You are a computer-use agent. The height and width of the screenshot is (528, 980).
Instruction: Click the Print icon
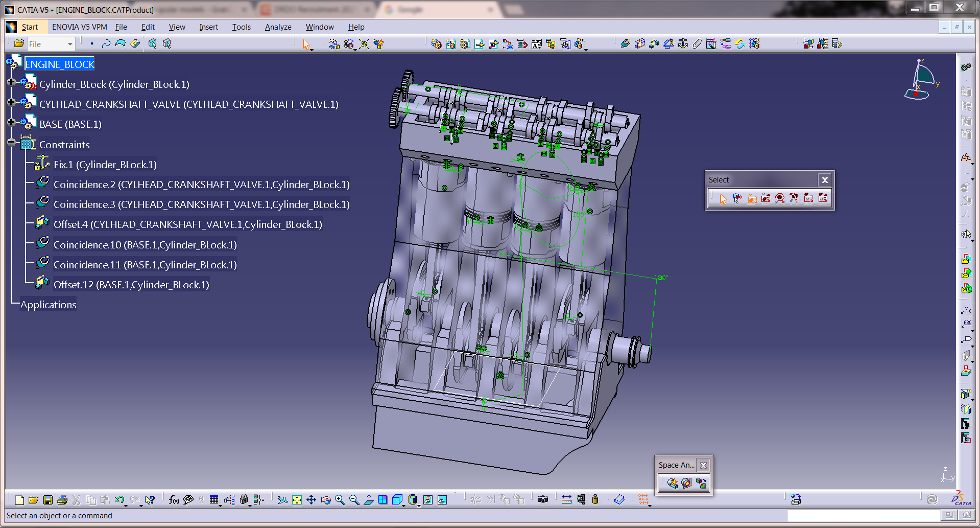pos(62,500)
